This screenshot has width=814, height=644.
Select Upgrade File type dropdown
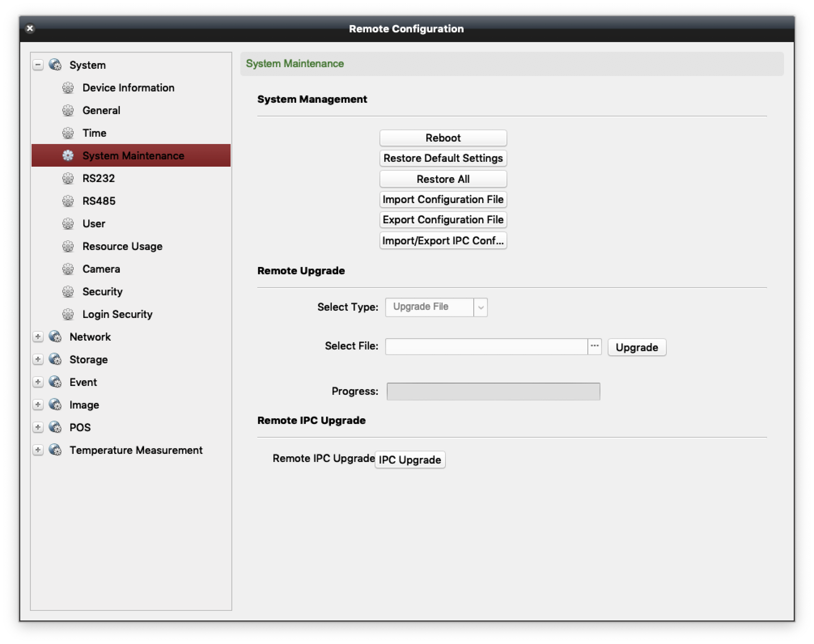(435, 307)
